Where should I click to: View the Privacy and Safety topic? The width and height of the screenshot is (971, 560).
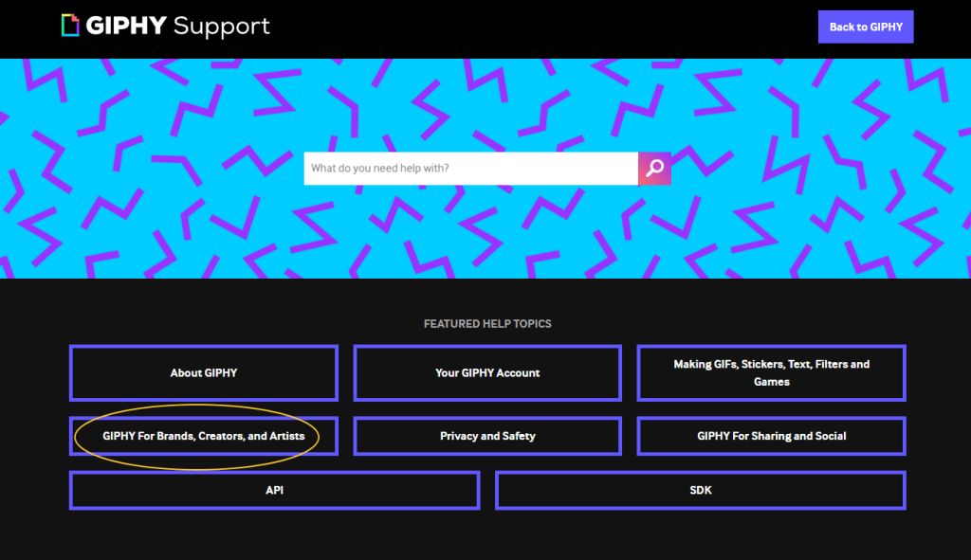tap(487, 437)
